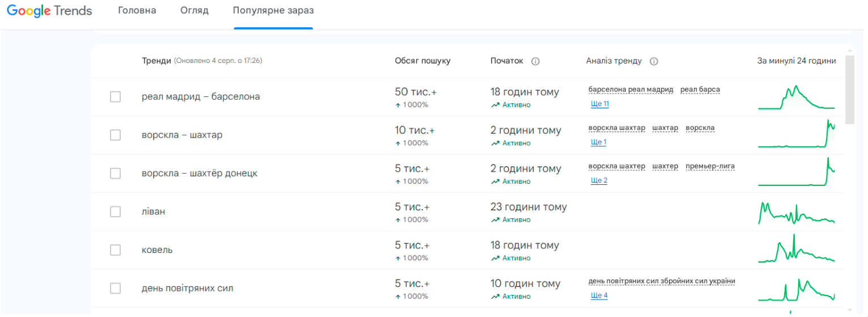Click Активно trend arrow in ліван row
868x317 pixels.
[x=496, y=219]
